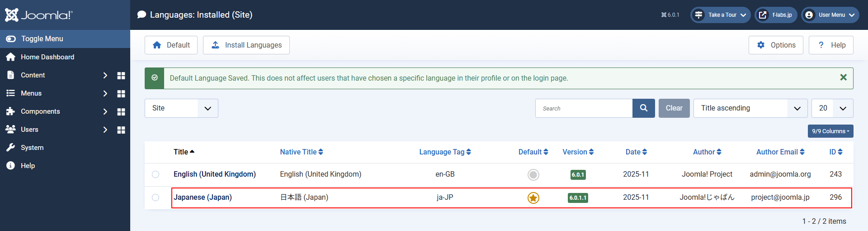
Task: Click the Install Languages button
Action: tap(246, 45)
